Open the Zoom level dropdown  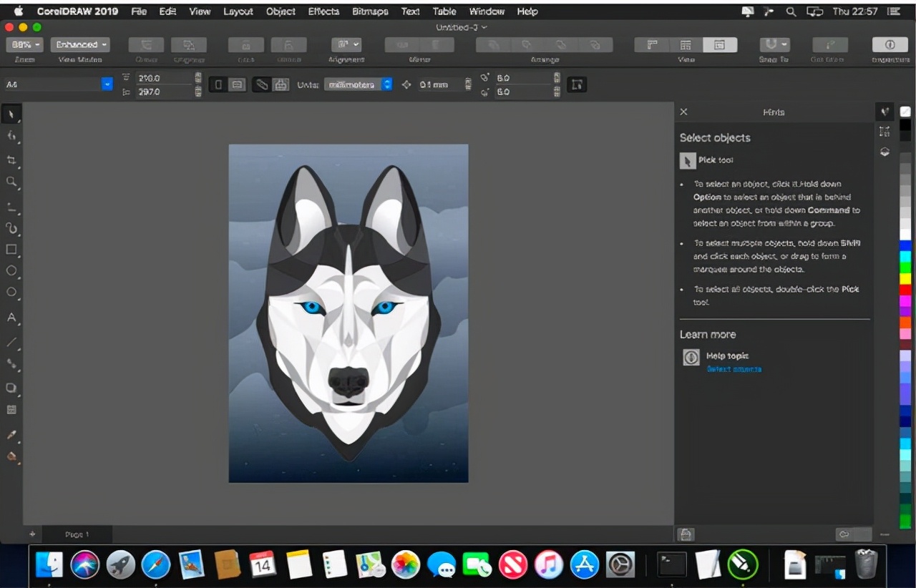pos(24,45)
